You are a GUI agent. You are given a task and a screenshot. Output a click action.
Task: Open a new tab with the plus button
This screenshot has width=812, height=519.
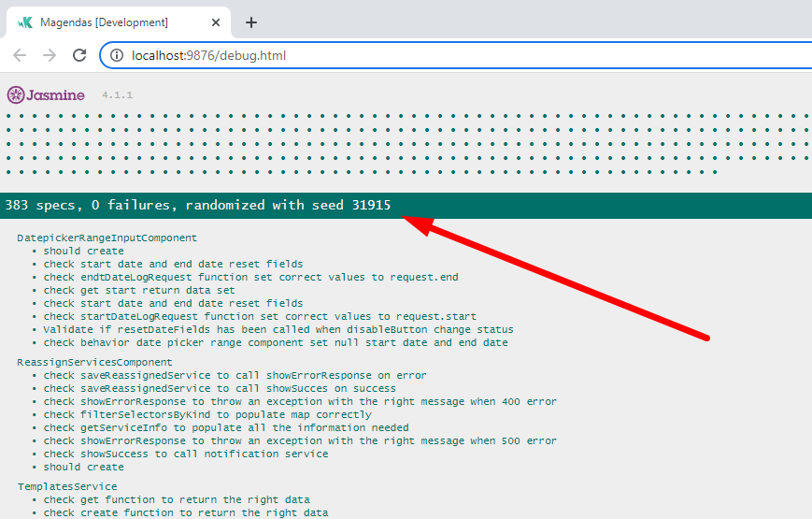(x=250, y=22)
